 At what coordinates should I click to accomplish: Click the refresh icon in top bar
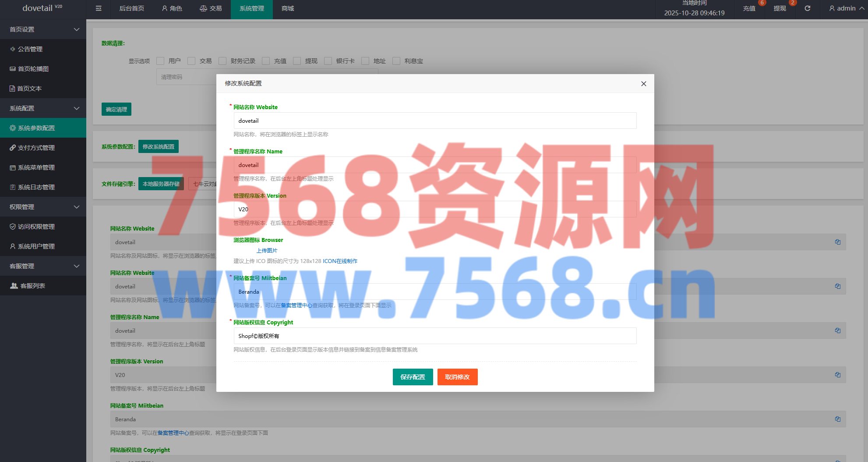[807, 8]
